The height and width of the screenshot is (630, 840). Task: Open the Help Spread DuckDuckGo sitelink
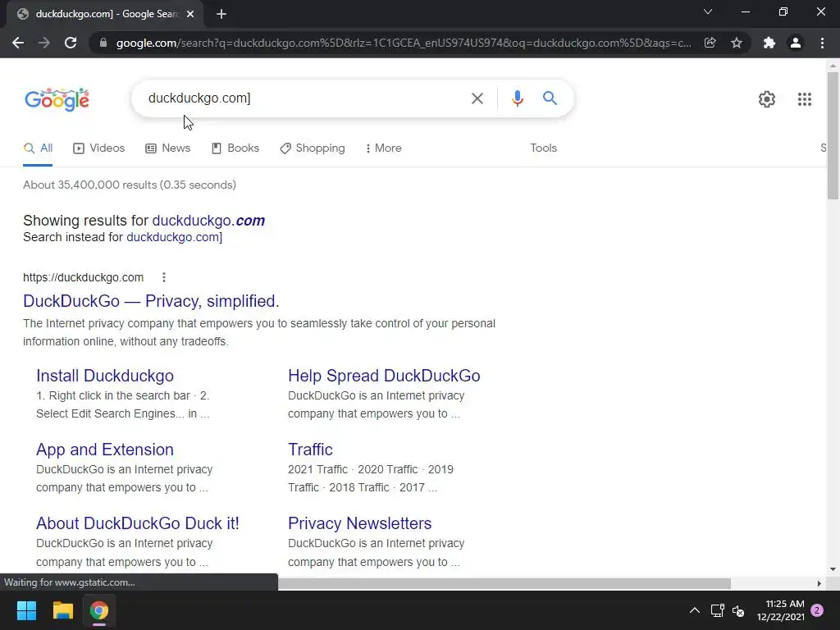point(384,376)
